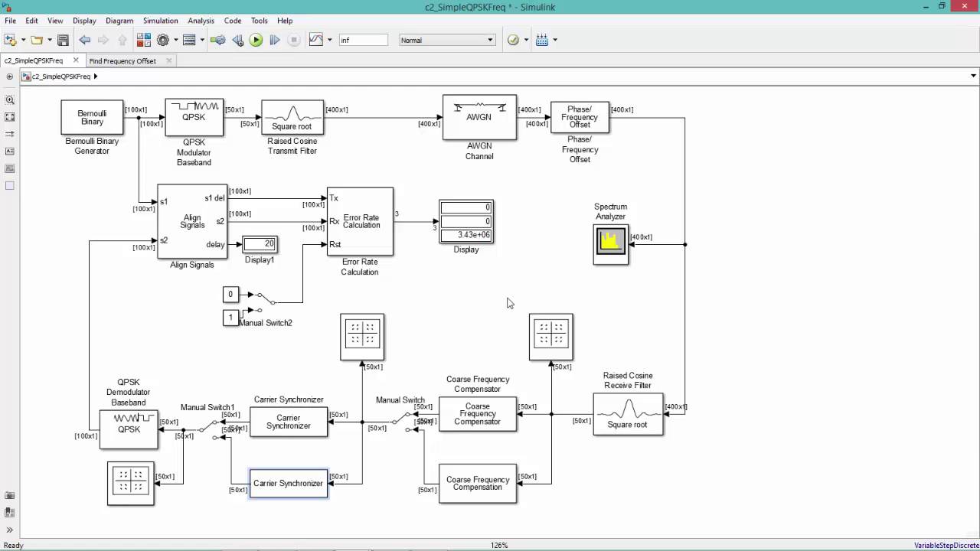
Task: Select the Error Rate Calculation block
Action: (361, 221)
